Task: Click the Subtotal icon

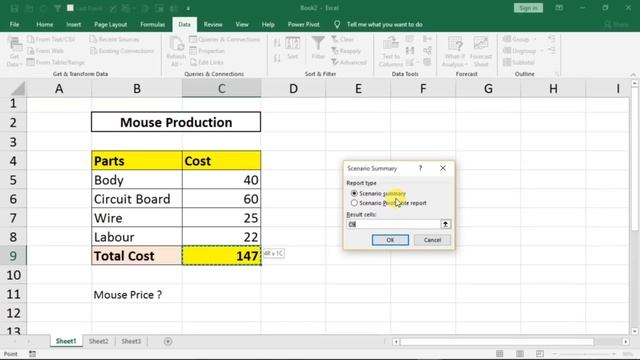Action: tap(507, 62)
